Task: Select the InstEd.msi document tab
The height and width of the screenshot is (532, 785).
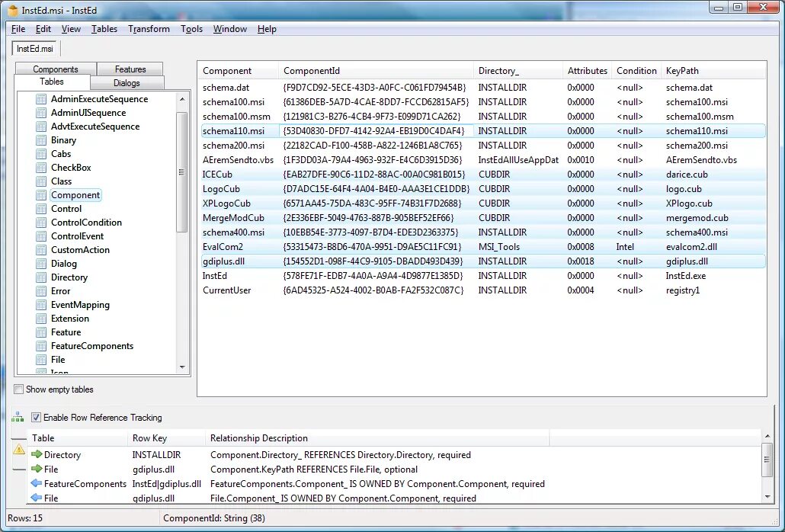Action: [x=34, y=47]
